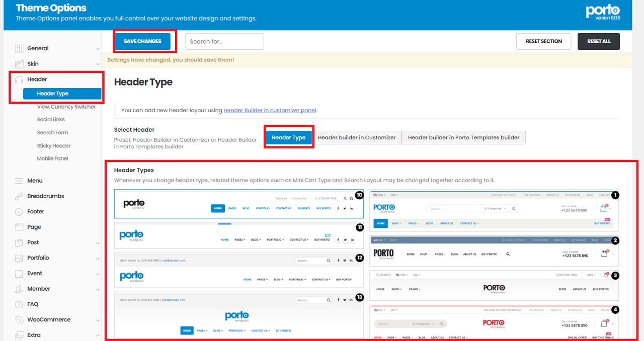
Task: Click the Extra layers icon
Action: point(19,335)
